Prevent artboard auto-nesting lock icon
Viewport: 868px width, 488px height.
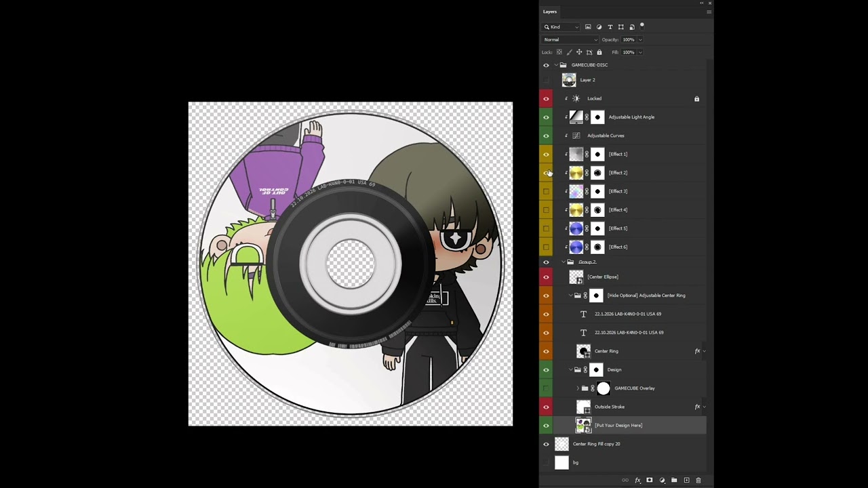(x=589, y=52)
